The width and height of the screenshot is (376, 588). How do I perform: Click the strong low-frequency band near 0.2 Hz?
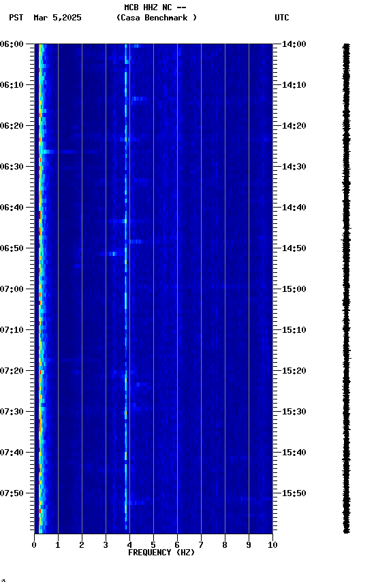pyautogui.click(x=40, y=289)
